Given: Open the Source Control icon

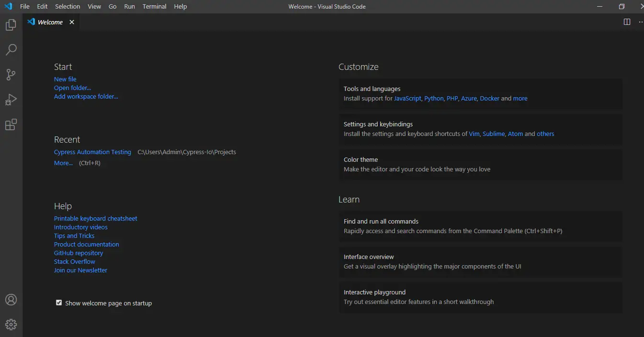Looking at the screenshot, I should [x=11, y=75].
